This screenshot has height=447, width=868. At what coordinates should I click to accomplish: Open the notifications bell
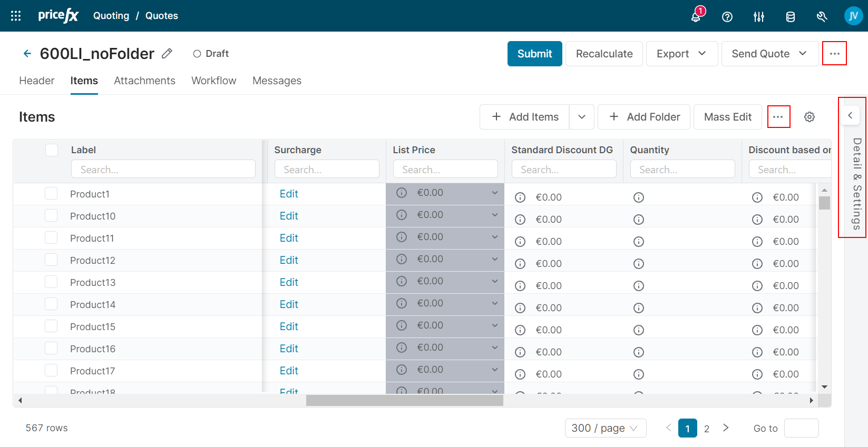coord(696,16)
